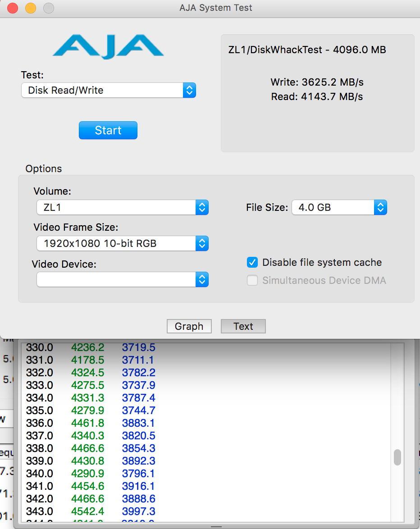Screen dimensions: 420x529
Task: Open the empty Video Device dropdown
Action: pos(123,280)
